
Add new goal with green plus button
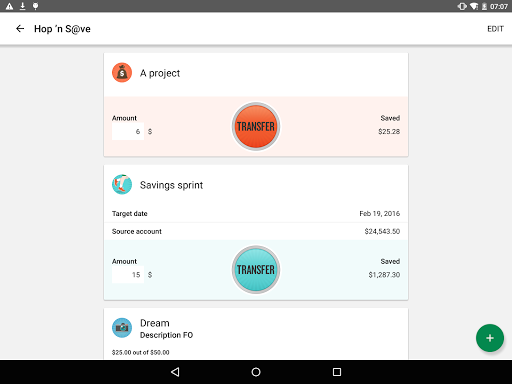[x=490, y=338]
